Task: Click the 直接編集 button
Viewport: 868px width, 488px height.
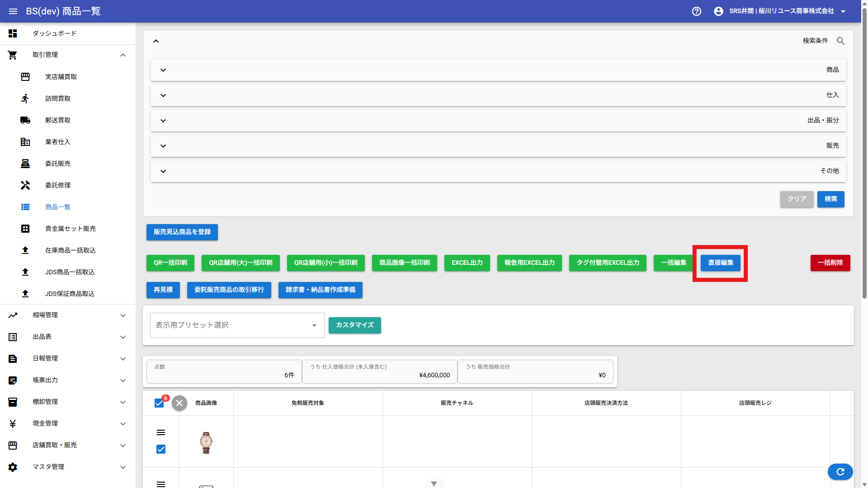Action: (x=721, y=263)
